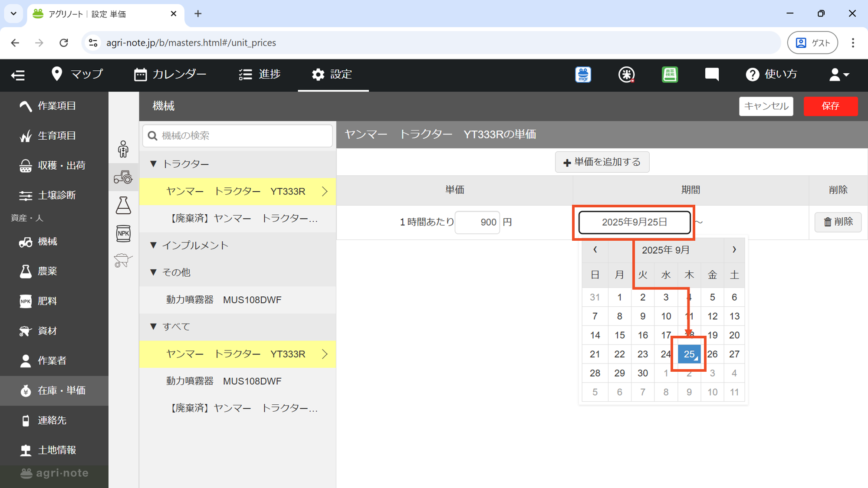Open the green pesticide search app icon
Viewport: 868px width, 488px height.
pos(670,75)
